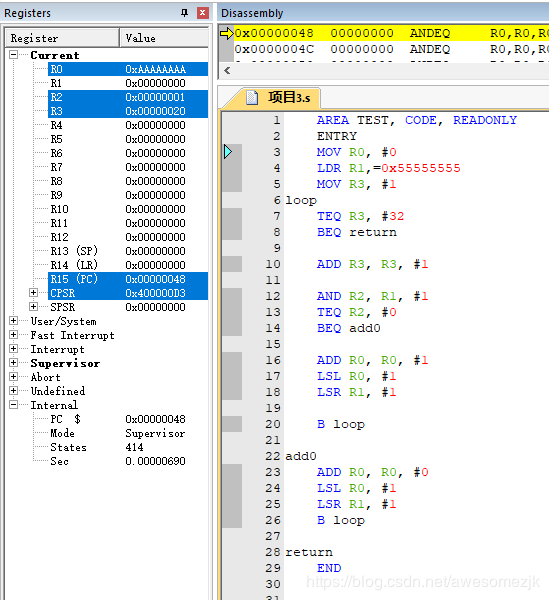549x600 pixels.
Task: Click the yellow current-instruction arrow in Disassembly
Action: [227, 33]
